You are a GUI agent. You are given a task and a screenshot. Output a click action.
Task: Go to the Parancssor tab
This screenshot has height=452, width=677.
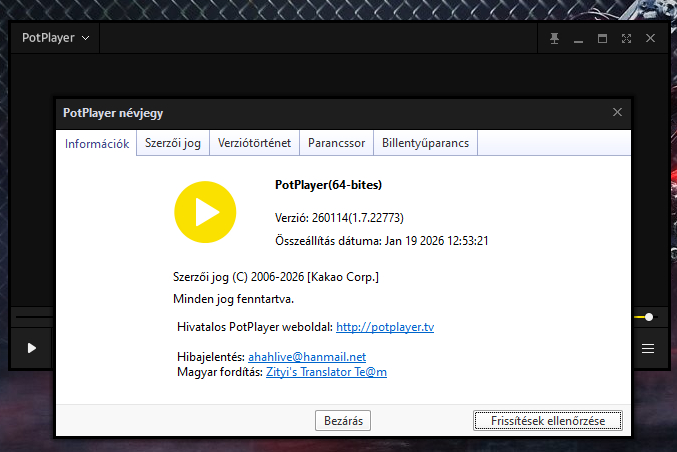point(337,143)
